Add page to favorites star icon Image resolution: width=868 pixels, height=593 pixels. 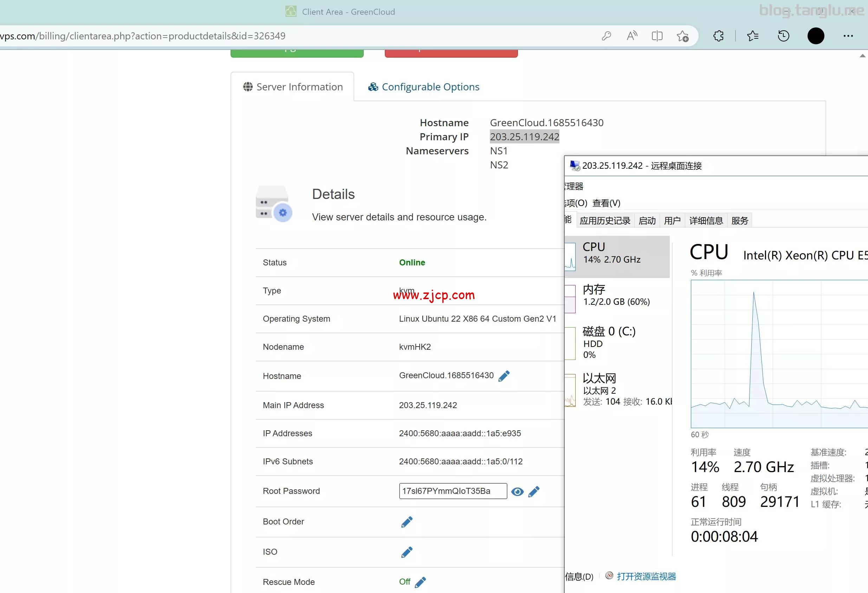pos(682,36)
